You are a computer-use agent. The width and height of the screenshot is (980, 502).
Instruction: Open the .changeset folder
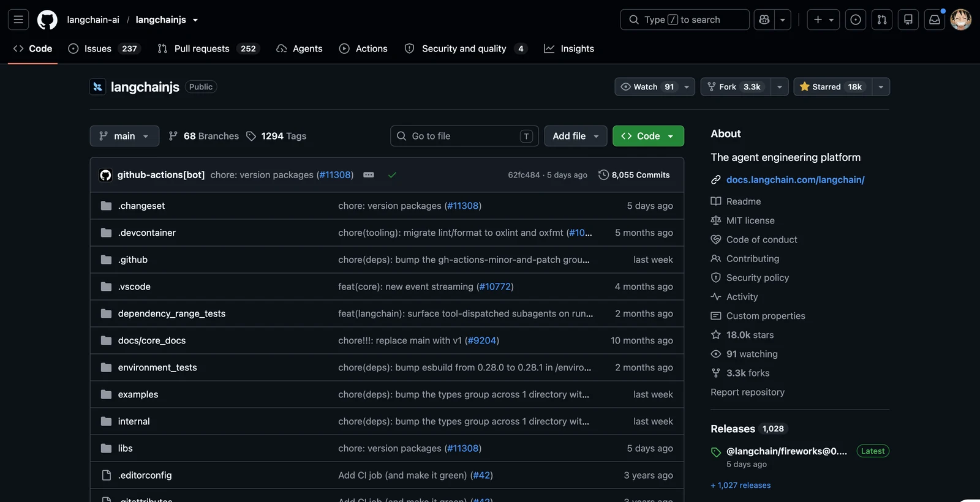[141, 206]
